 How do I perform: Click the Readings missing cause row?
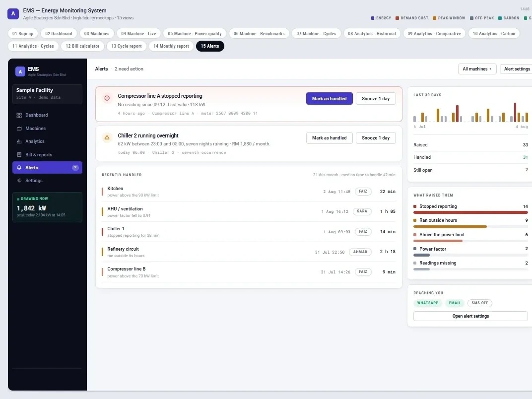coord(470,266)
